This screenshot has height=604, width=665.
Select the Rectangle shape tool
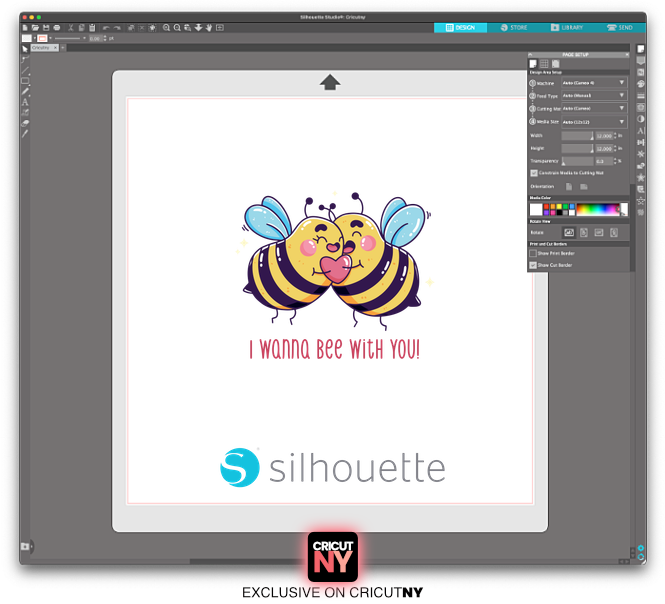25,81
